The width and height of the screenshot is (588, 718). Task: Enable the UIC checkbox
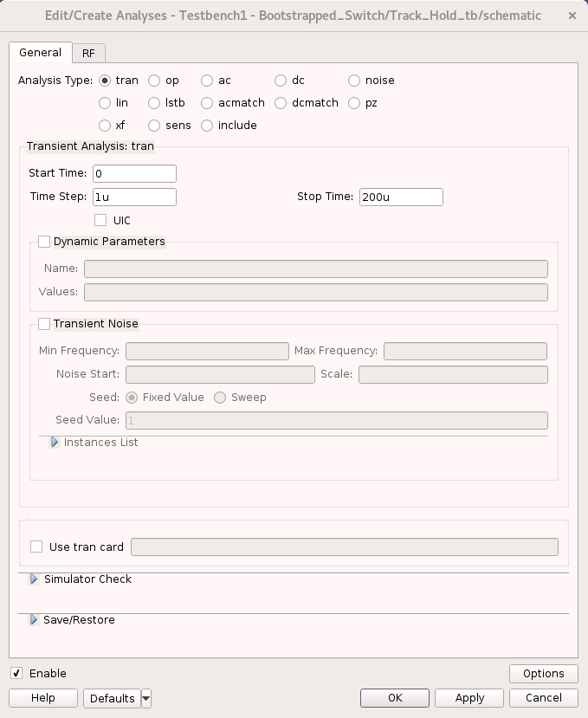click(100, 219)
